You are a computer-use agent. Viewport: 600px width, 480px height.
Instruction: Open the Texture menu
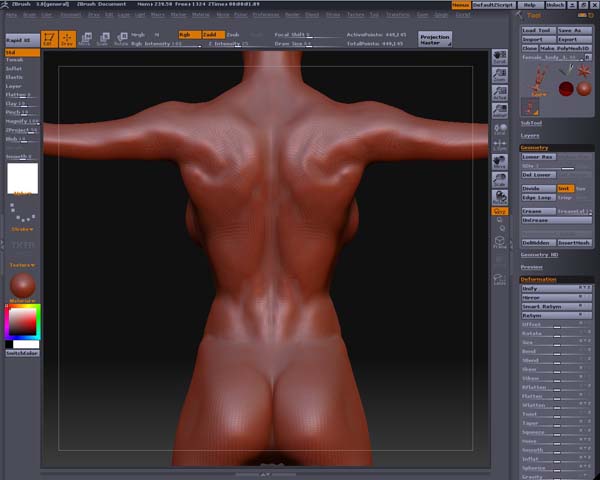tap(355, 15)
